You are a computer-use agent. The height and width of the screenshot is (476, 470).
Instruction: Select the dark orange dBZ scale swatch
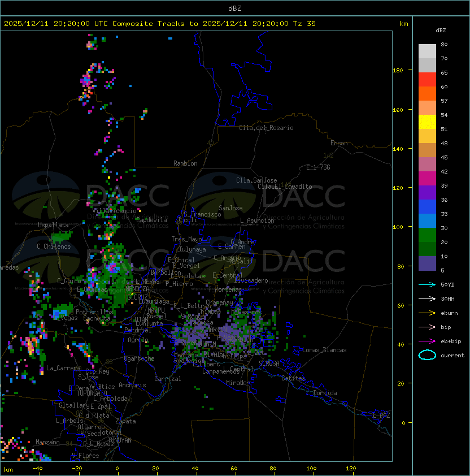point(427,93)
